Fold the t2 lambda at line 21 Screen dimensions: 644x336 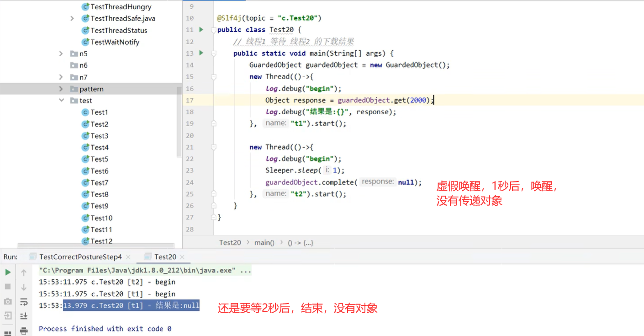(213, 147)
